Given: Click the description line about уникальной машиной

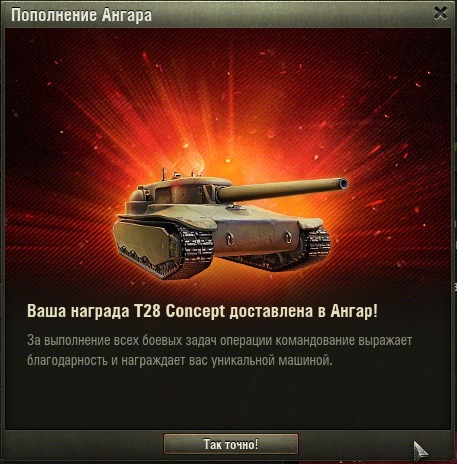Looking at the screenshot, I should 180,360.
